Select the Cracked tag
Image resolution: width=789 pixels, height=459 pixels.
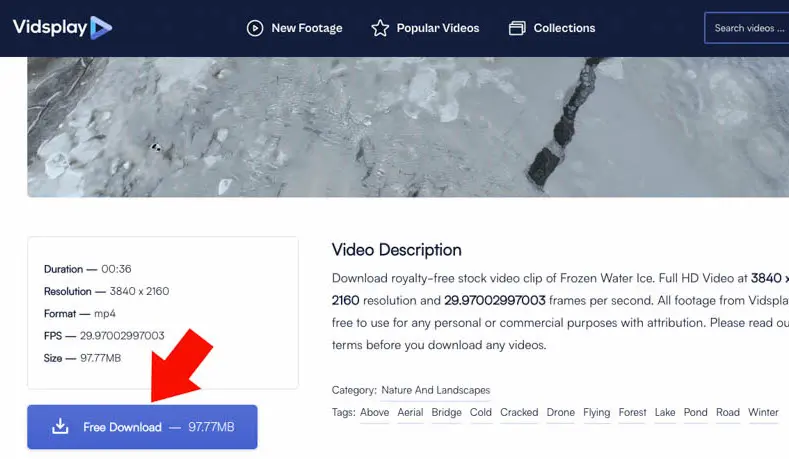coord(519,412)
